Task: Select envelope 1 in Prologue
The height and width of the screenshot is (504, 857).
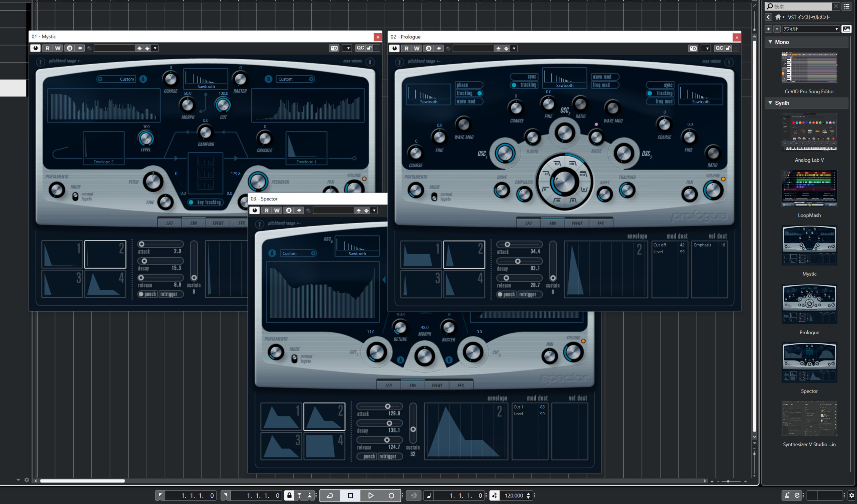Action: 421,254
